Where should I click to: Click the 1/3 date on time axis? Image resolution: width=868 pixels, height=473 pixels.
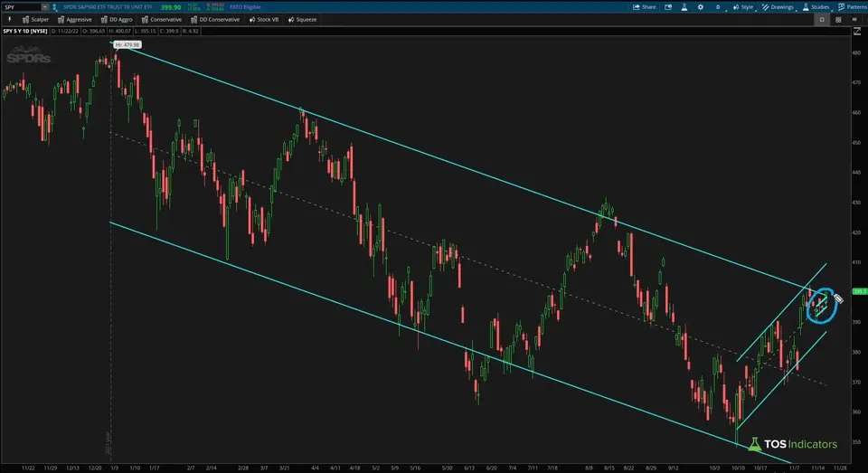click(x=114, y=468)
